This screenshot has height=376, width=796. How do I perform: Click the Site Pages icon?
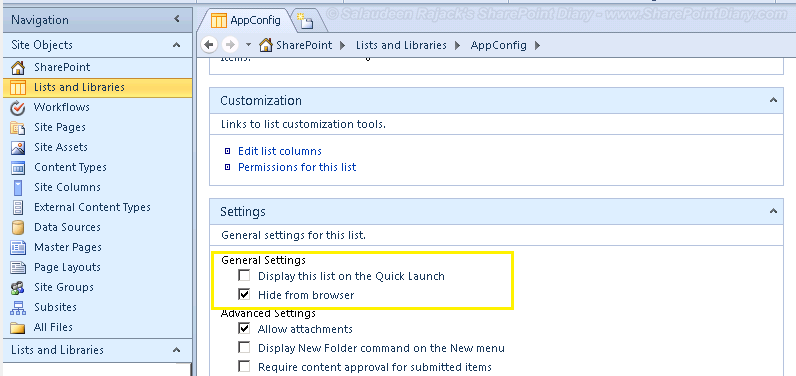(x=18, y=127)
